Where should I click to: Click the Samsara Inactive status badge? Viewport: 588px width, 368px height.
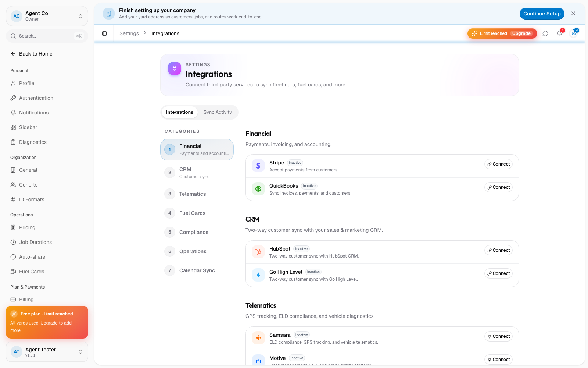pyautogui.click(x=301, y=335)
